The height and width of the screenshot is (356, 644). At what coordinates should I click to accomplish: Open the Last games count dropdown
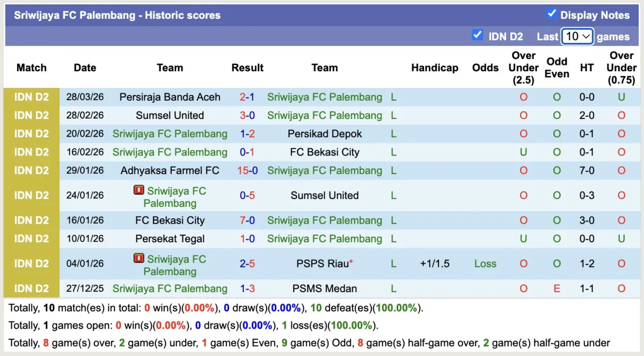pyautogui.click(x=577, y=36)
